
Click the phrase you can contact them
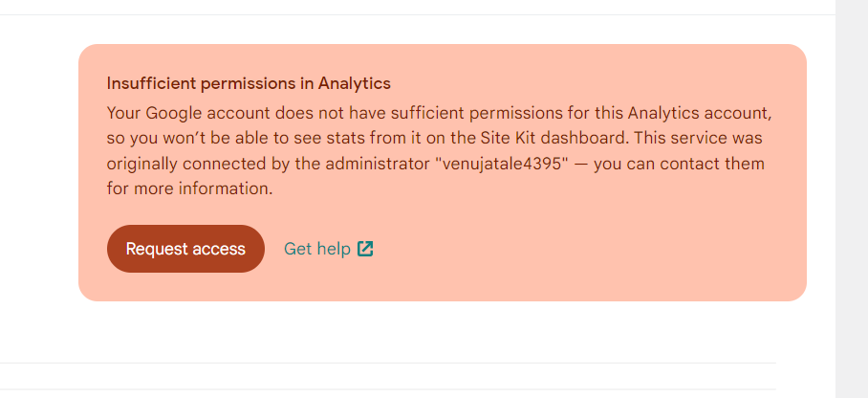pos(680,164)
